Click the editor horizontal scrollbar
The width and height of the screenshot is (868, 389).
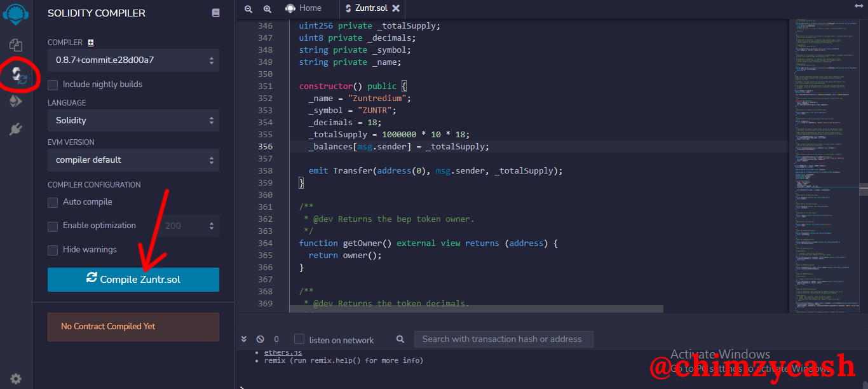click(x=477, y=308)
